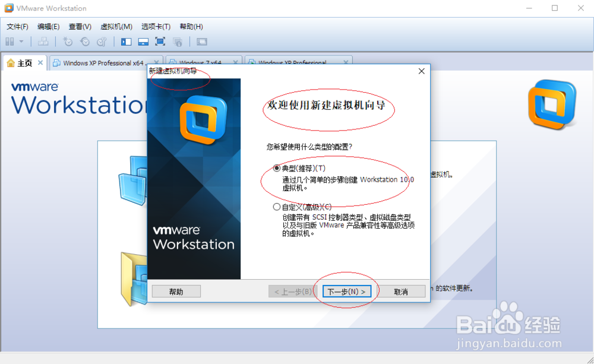Click the disabled < 上一步(B) button
594x364 pixels.
click(x=292, y=292)
